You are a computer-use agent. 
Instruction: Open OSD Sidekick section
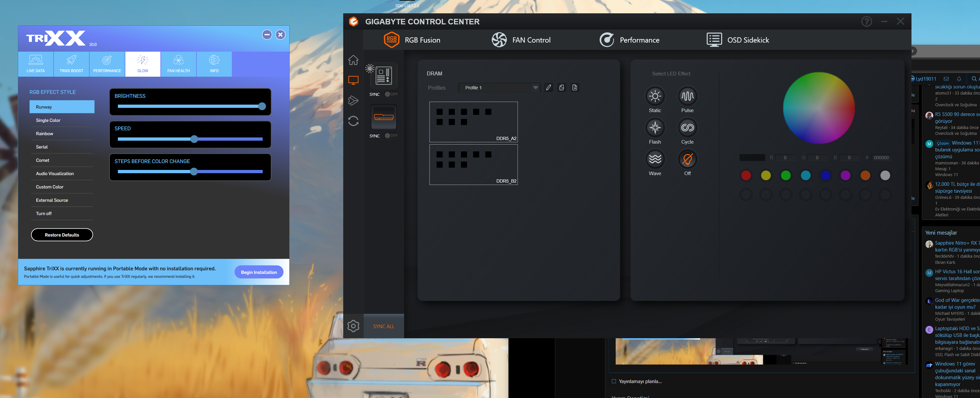(x=738, y=40)
